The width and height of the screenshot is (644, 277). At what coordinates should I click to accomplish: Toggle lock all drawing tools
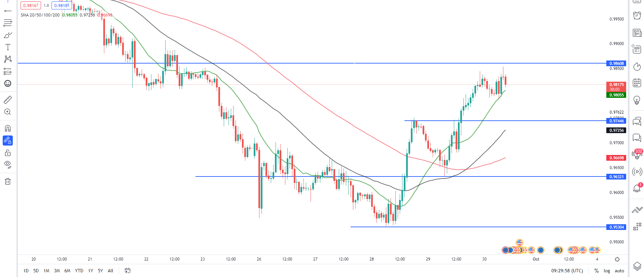tap(8, 153)
